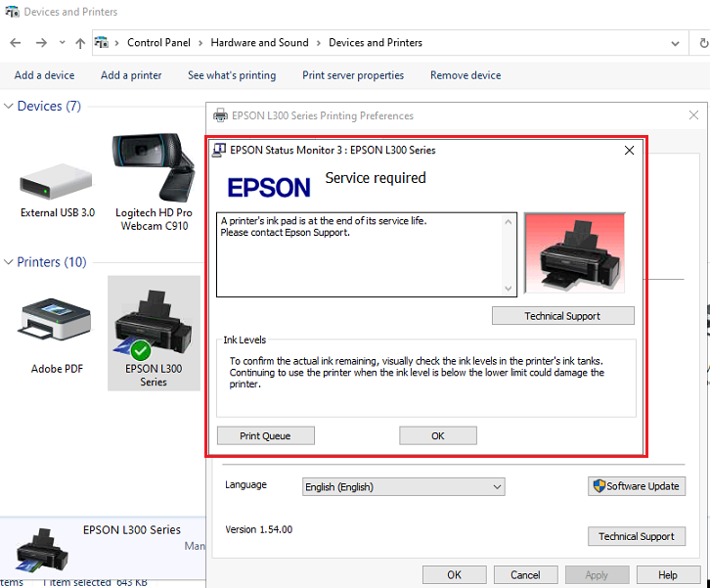Close the EPSON L300 Printing Preferences window
The height and width of the screenshot is (588, 710).
click(x=693, y=115)
